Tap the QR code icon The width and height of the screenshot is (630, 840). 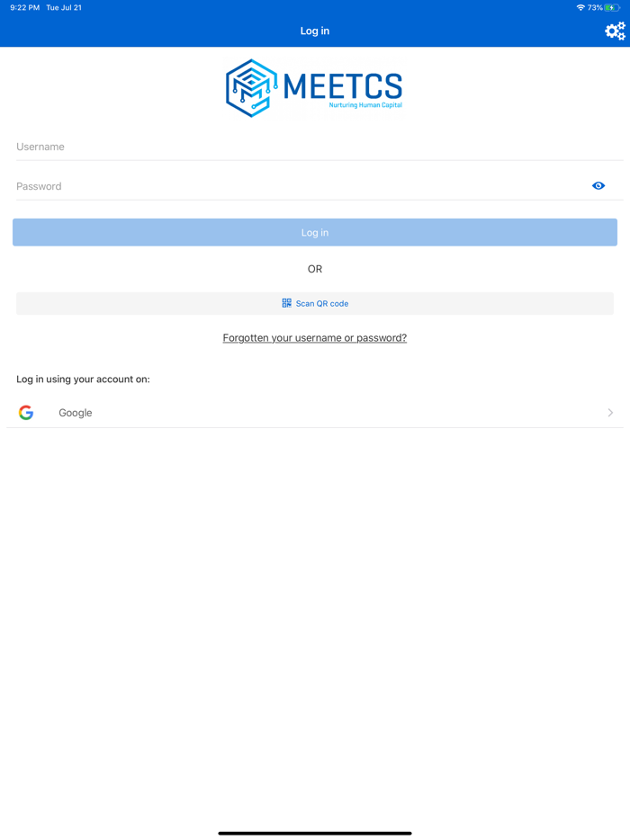(x=286, y=303)
